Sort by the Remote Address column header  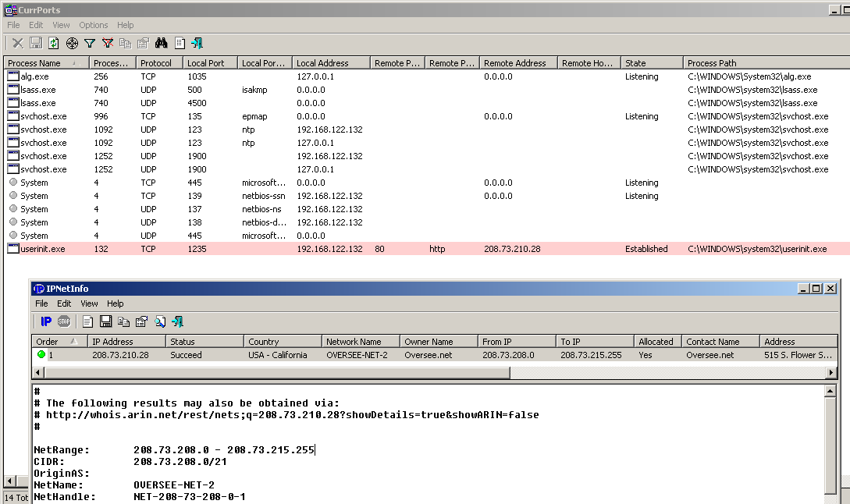518,62
